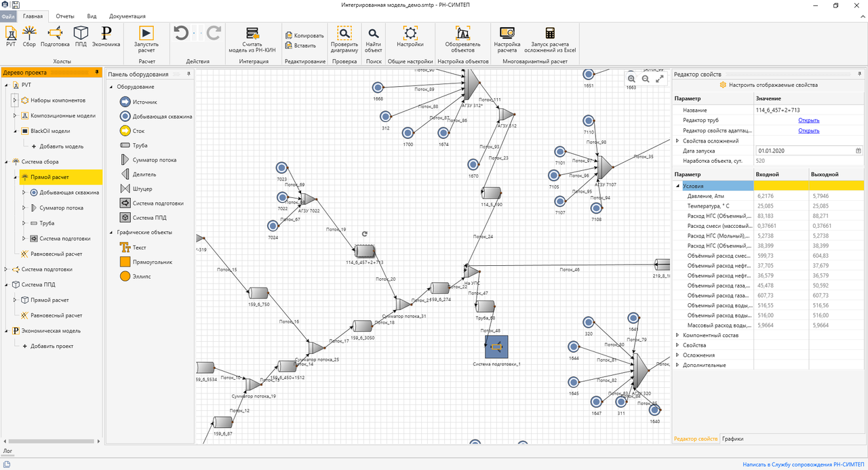
Task: Click Запуск расчета осложнений из Excel
Action: [x=550, y=39]
